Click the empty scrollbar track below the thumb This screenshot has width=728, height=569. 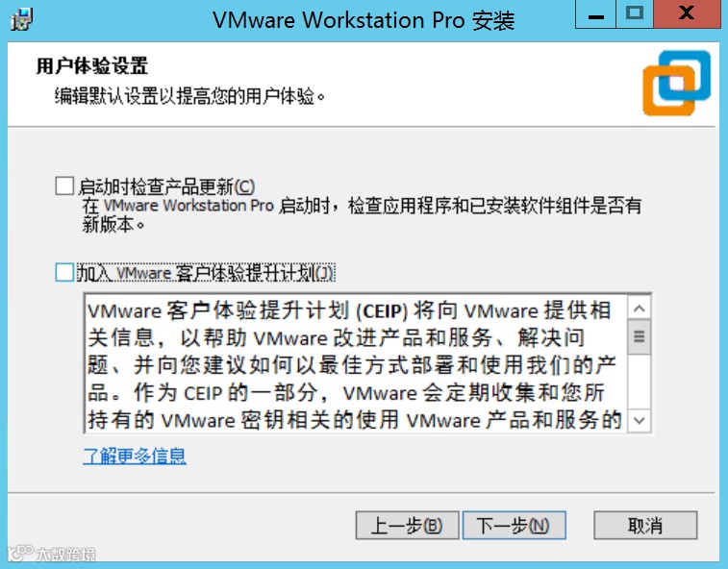640,382
